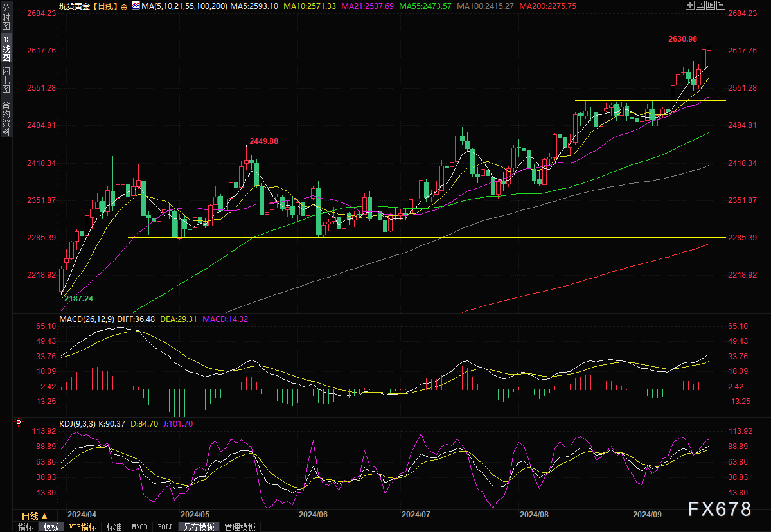Open the 合约资料 sidebar tab
Screen dimensions: 771x532
[6, 118]
